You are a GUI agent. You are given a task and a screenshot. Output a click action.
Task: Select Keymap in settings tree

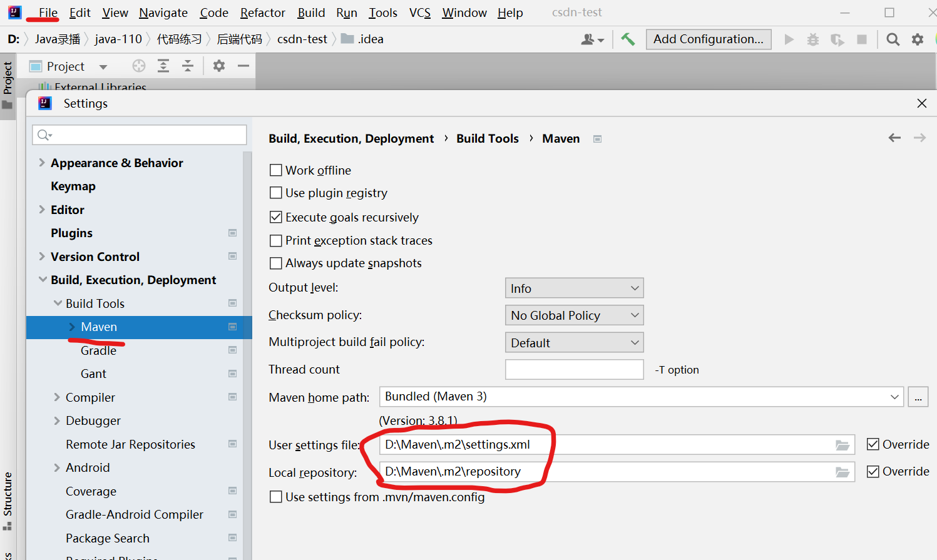73,186
